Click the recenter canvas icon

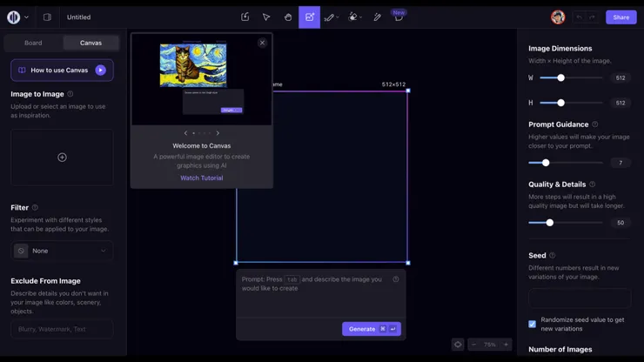tap(458, 345)
